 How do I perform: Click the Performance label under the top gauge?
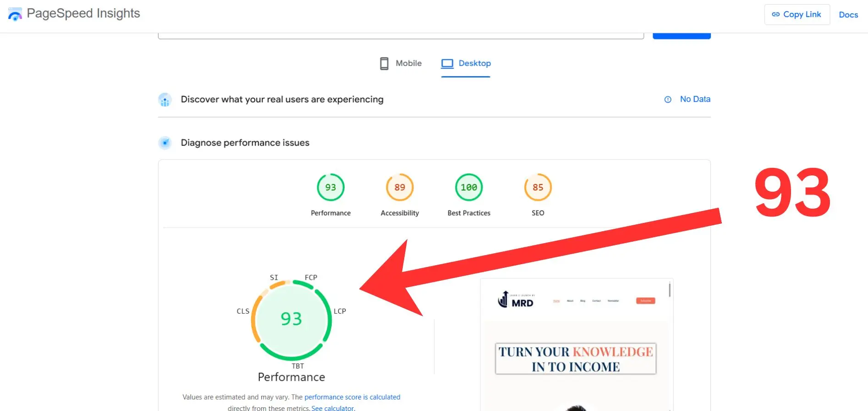(x=330, y=213)
